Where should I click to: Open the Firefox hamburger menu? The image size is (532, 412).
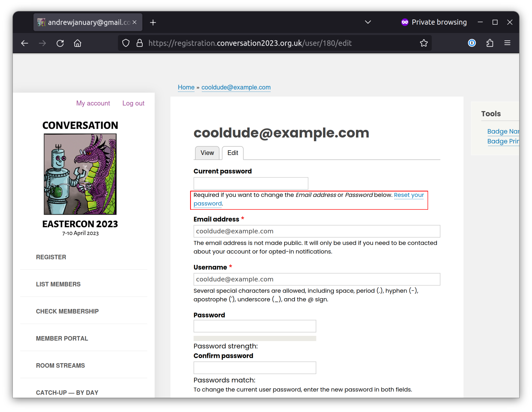pyautogui.click(x=507, y=43)
